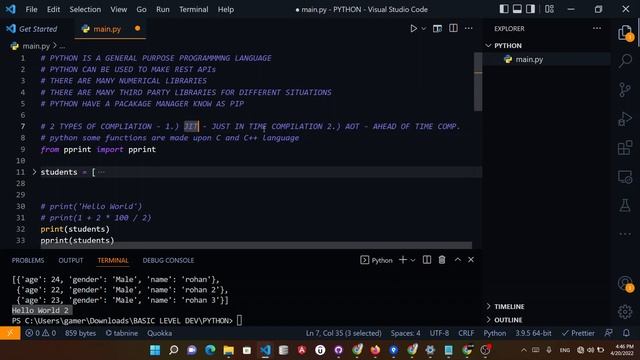Open the terminal launch profile dropdown
This screenshot has width=640, height=360.
[413, 260]
